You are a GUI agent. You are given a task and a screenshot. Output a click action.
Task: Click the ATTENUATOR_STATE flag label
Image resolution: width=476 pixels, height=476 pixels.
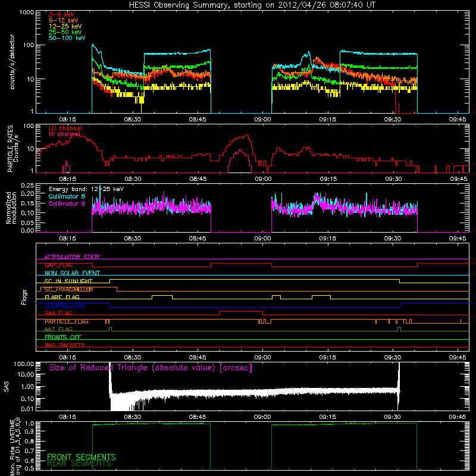[x=72, y=257]
